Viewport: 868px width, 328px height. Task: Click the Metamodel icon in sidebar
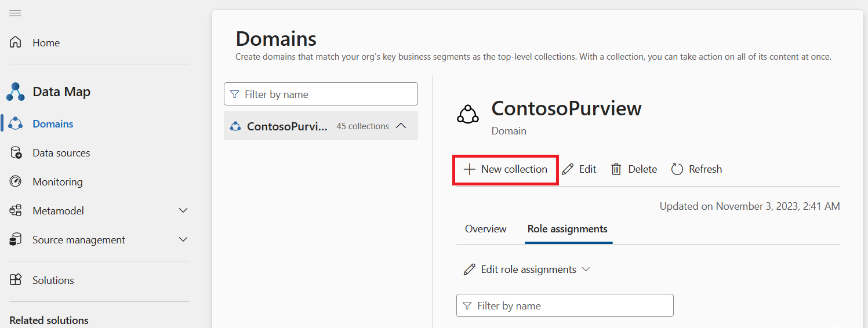pos(16,210)
